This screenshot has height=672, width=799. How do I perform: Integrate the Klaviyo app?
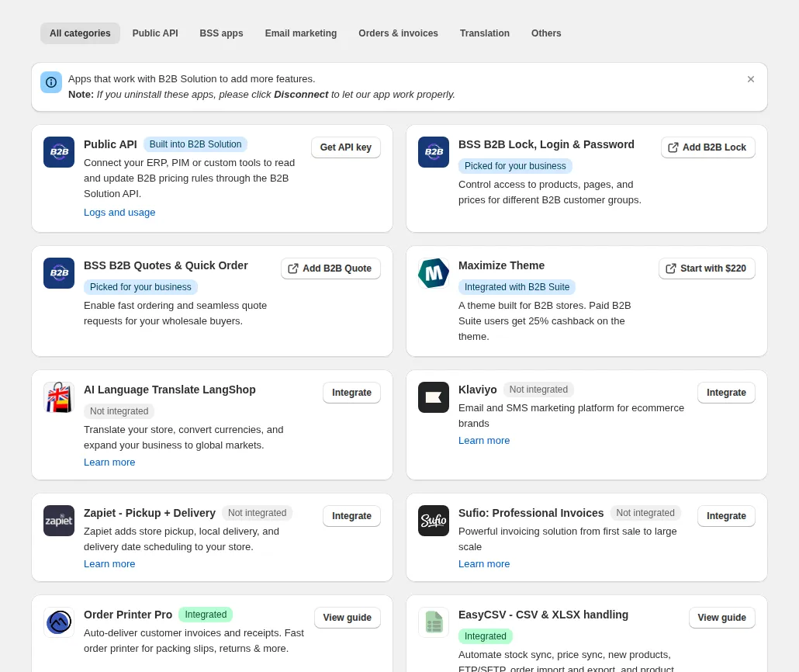click(726, 393)
